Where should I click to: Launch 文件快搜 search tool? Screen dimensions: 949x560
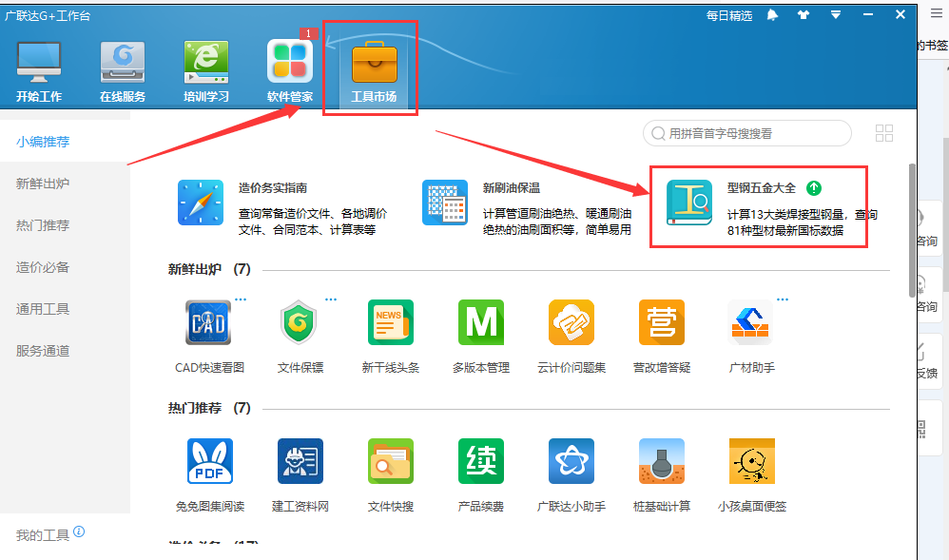click(391, 461)
